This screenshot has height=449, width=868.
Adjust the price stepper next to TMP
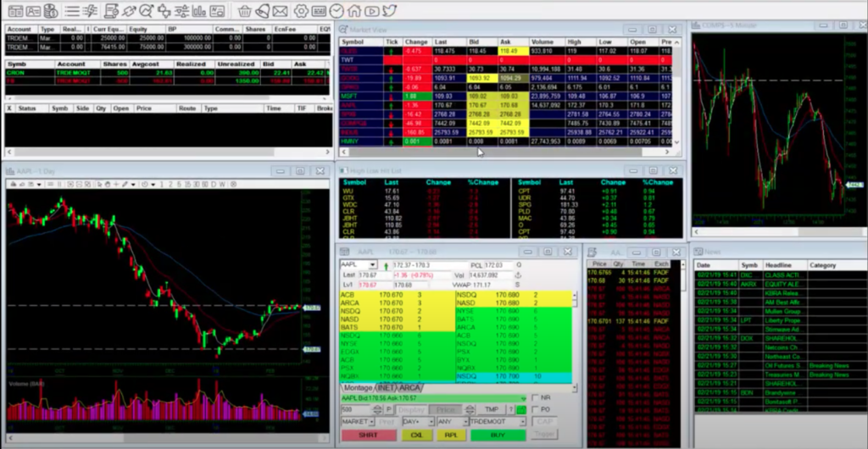(x=470, y=410)
